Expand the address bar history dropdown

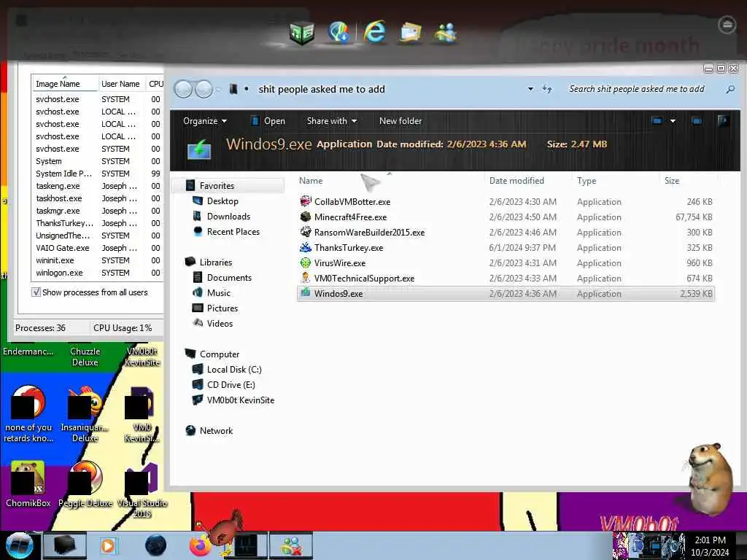[x=530, y=89]
